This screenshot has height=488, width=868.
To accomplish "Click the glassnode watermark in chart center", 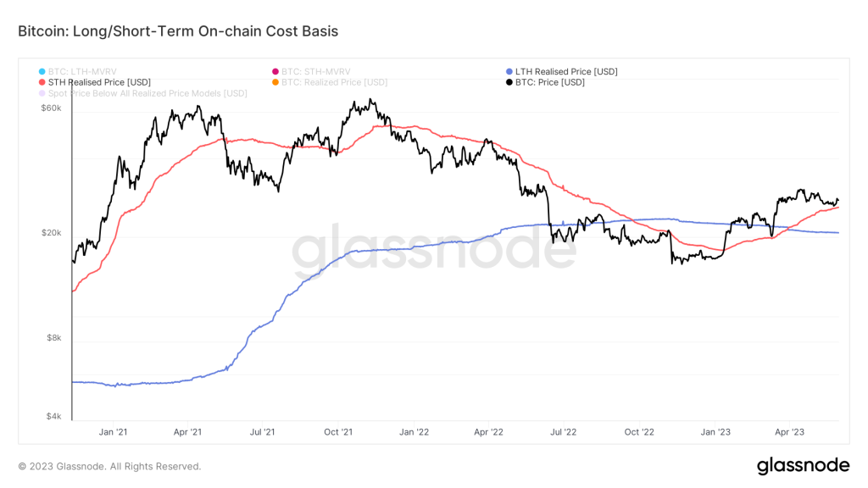I will tap(434, 247).
